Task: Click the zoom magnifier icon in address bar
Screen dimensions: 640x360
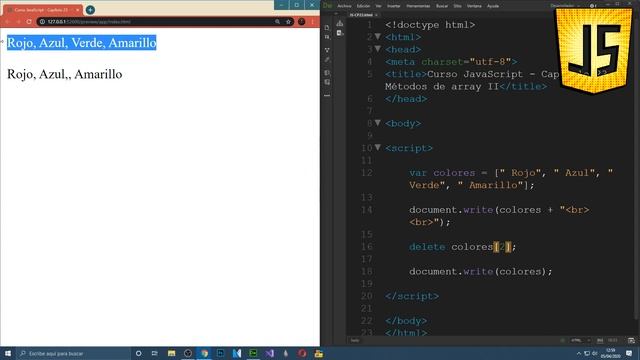Action: 278,22
